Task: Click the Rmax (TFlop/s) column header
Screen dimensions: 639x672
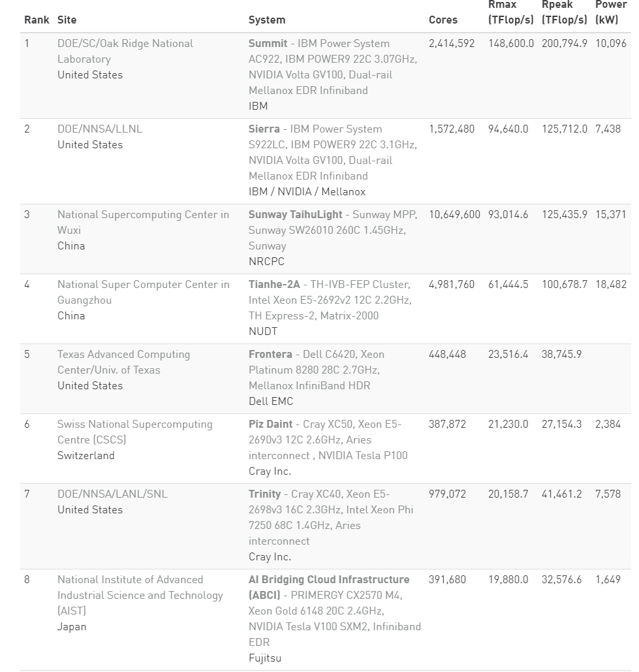Action: coord(511,12)
